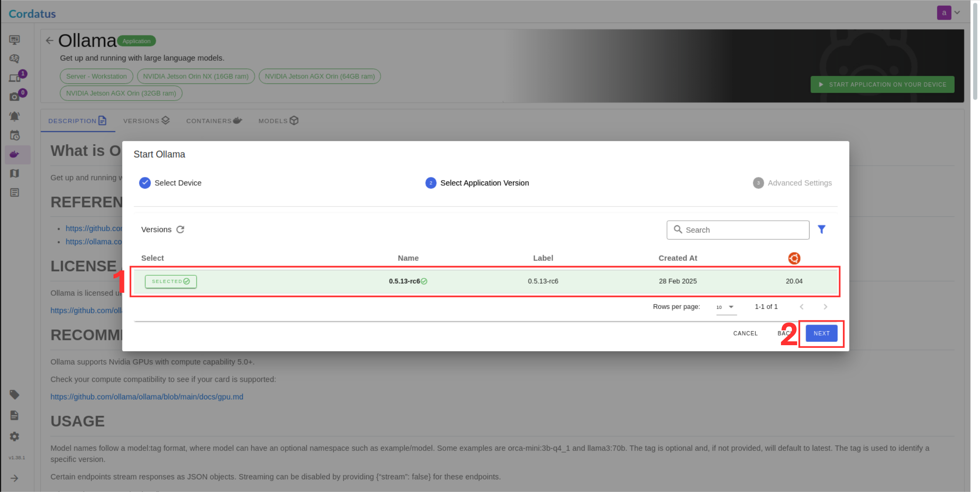Switch to the Description tab
This screenshot has height=492, width=980.
(77, 121)
